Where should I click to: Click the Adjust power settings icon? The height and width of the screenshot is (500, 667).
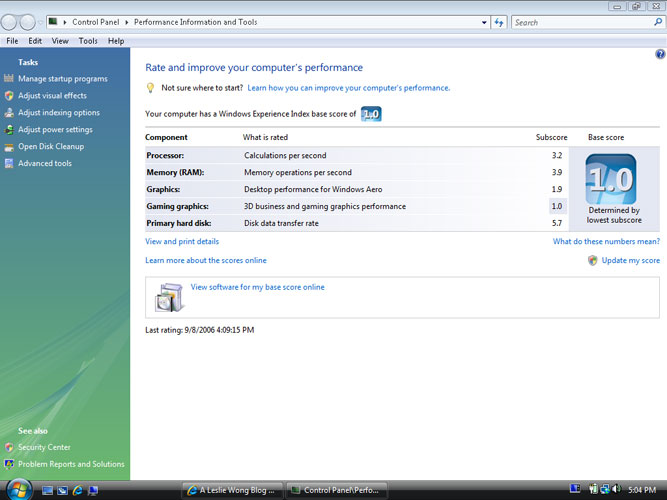9,130
